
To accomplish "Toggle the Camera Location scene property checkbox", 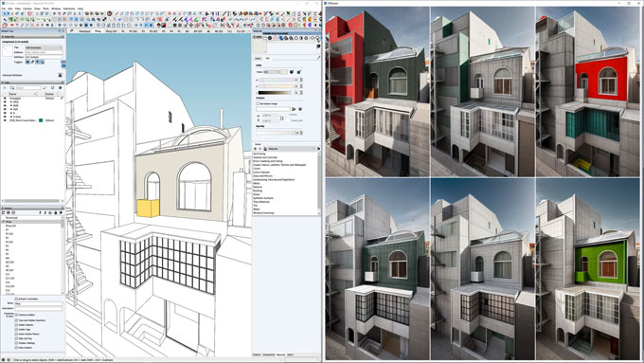I will click(x=16, y=315).
